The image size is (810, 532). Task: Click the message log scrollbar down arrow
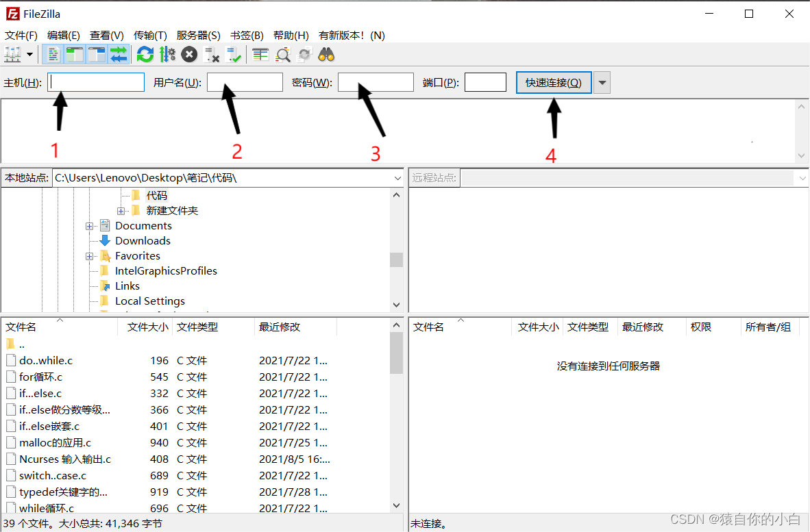point(801,155)
